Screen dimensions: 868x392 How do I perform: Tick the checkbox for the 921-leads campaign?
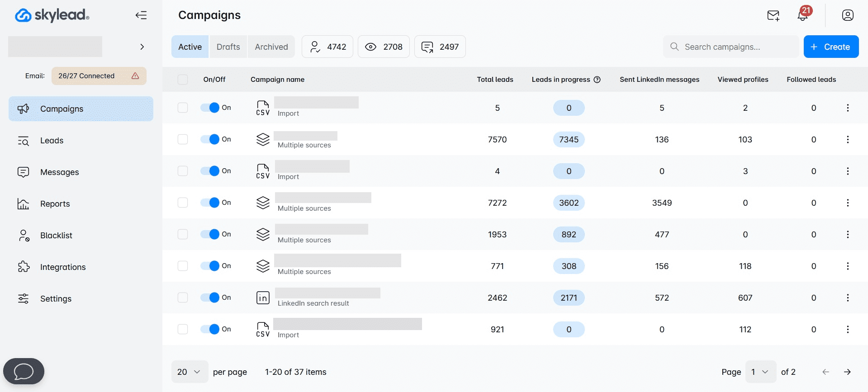point(183,329)
